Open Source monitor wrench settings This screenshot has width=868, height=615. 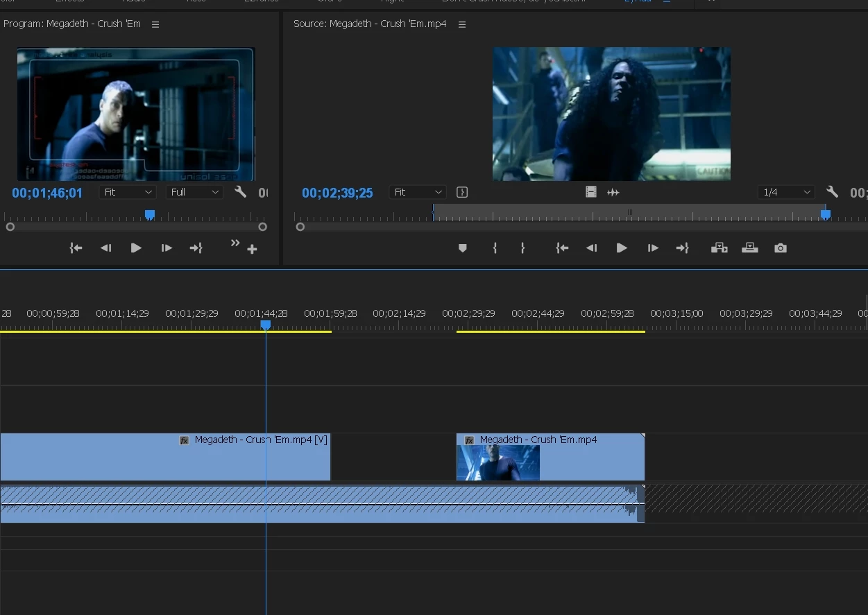click(832, 192)
